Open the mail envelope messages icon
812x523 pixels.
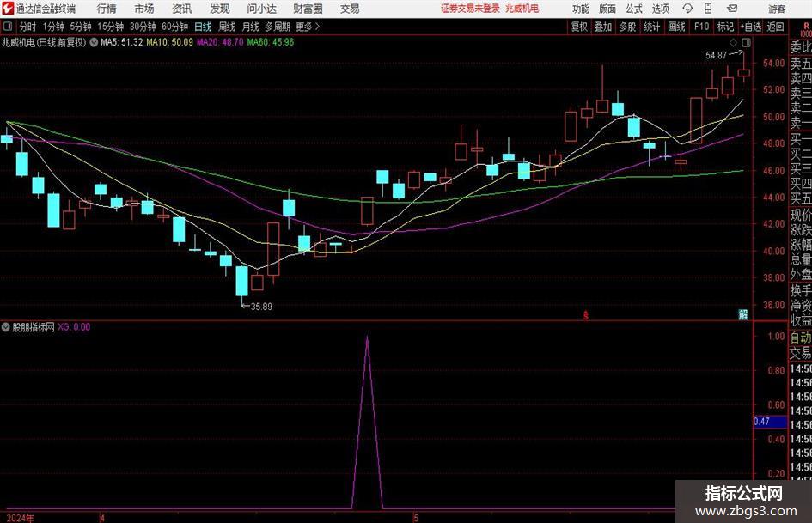coord(732,9)
